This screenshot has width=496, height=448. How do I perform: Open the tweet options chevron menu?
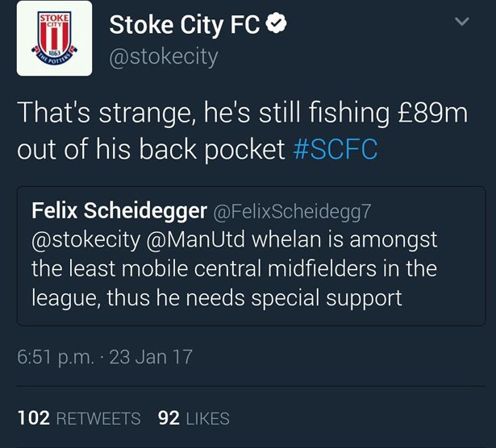pos(461,23)
